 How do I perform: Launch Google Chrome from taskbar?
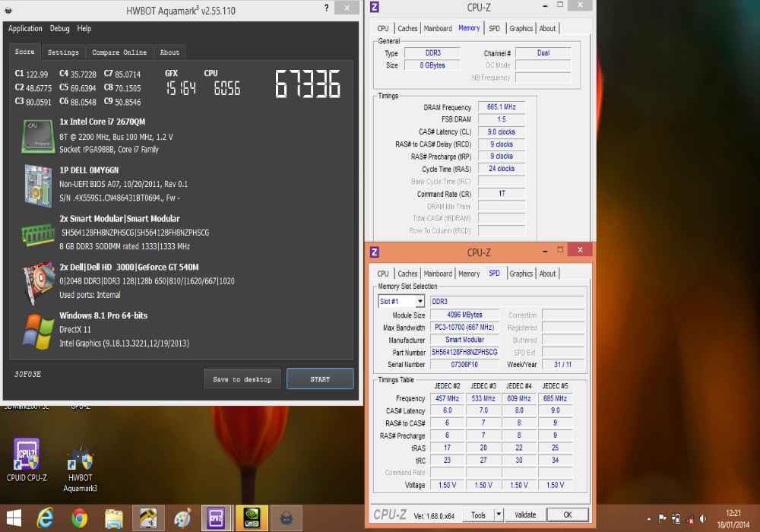tap(79, 518)
